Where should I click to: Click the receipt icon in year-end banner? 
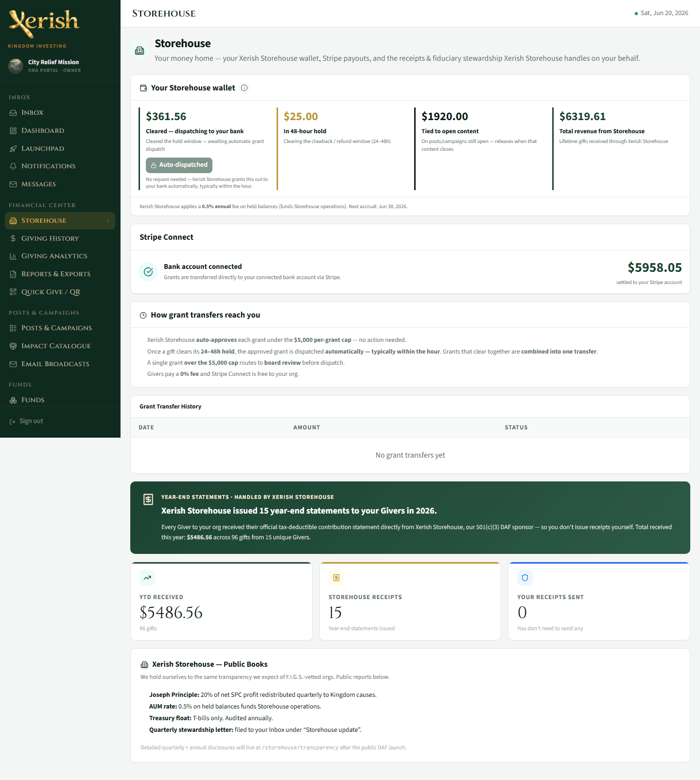[x=148, y=499]
